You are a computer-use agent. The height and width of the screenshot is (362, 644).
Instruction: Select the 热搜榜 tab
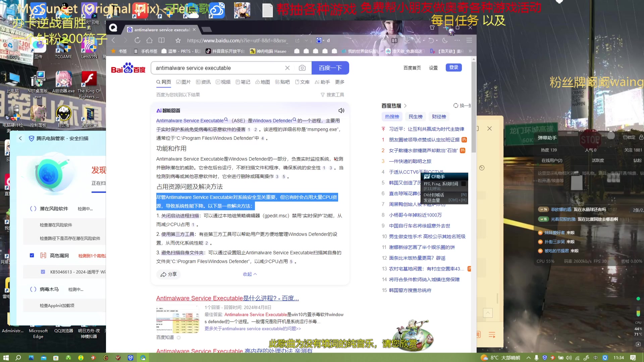pyautogui.click(x=392, y=117)
